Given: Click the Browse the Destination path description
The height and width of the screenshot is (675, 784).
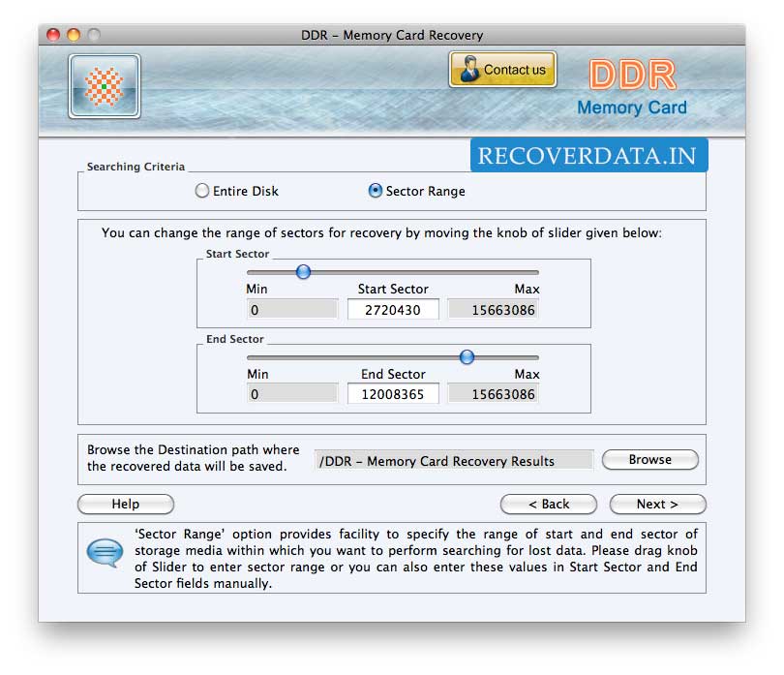Looking at the screenshot, I should click(193, 458).
